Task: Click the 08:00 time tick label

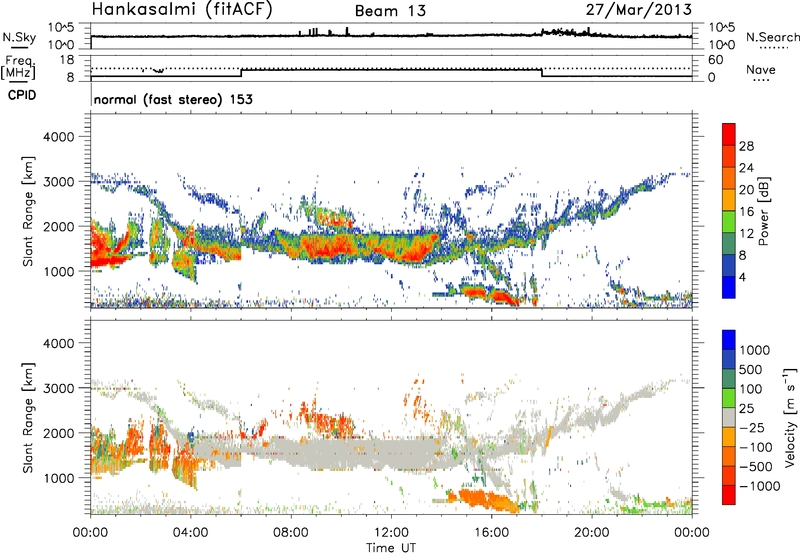Action: point(291,533)
